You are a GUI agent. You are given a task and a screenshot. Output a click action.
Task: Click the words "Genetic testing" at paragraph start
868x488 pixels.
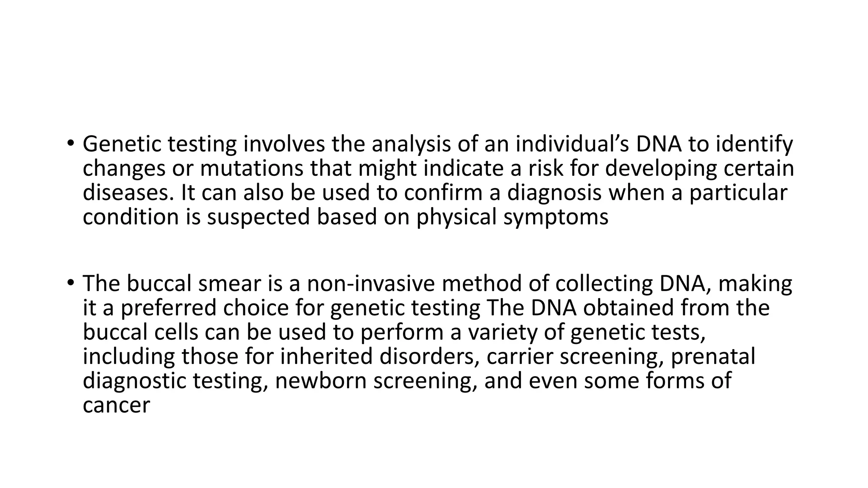159,144
